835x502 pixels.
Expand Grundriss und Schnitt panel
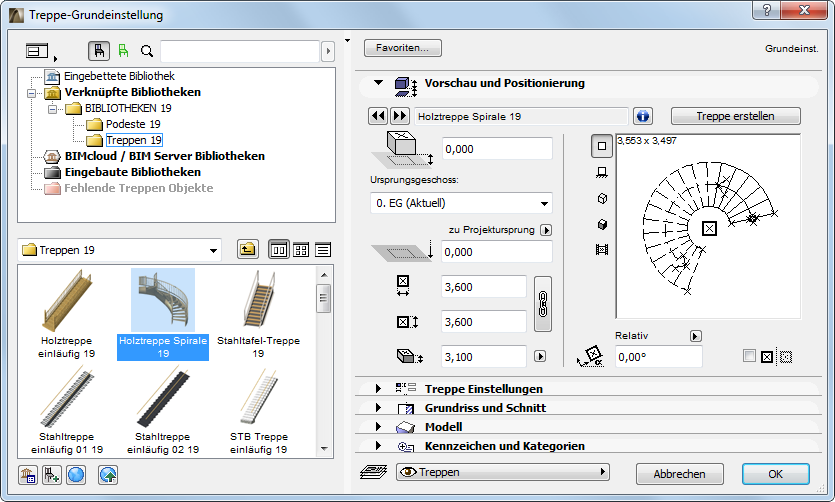(379, 408)
